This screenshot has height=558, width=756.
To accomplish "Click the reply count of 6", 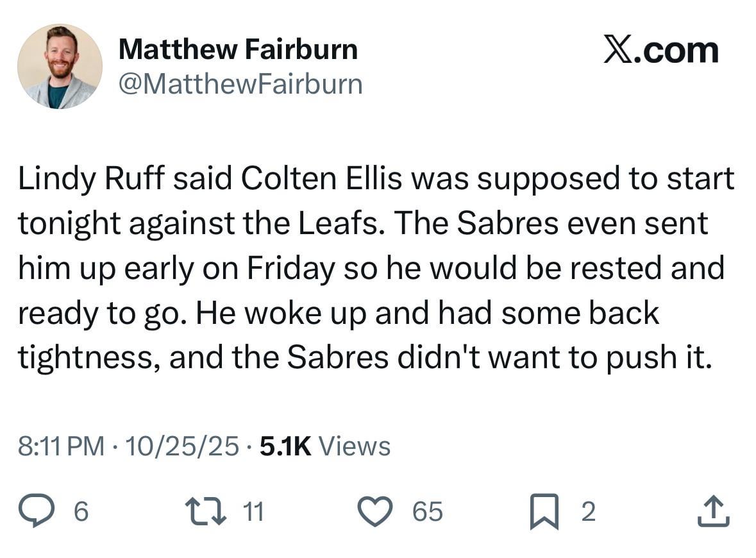I will click(x=81, y=512).
